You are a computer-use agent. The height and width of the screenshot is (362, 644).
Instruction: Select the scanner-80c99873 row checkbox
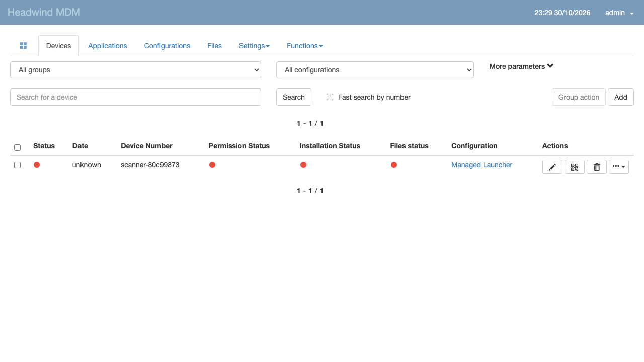(x=18, y=165)
